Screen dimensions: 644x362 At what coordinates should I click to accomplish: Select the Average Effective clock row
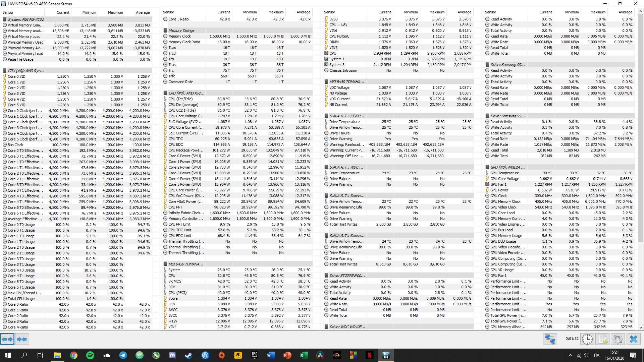point(76,219)
